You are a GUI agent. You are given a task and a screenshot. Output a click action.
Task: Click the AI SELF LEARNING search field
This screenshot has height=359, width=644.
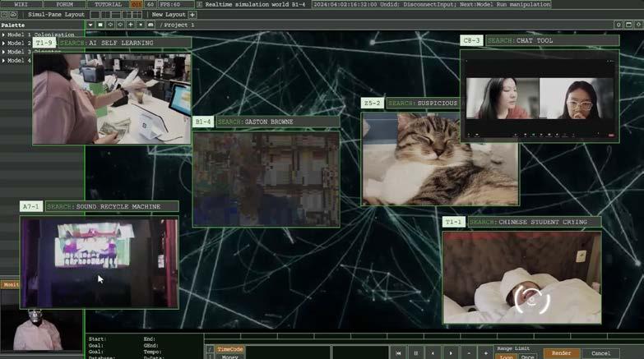(x=125, y=43)
